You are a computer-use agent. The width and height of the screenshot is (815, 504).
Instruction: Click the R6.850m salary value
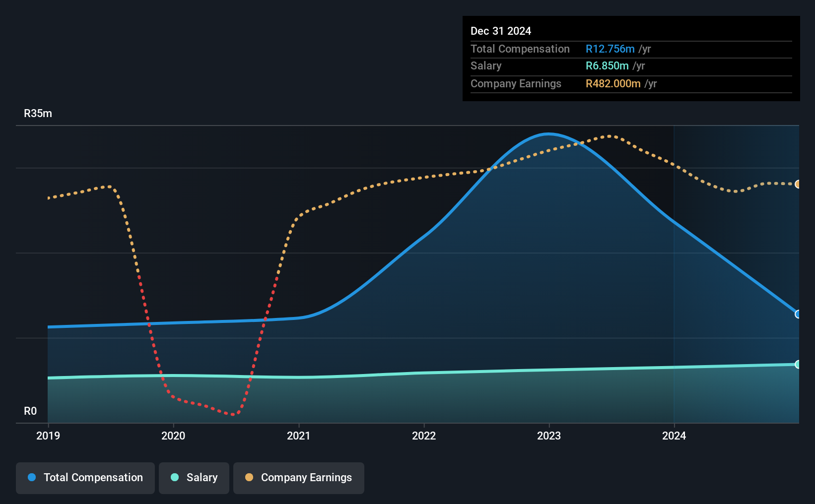pyautogui.click(x=607, y=65)
